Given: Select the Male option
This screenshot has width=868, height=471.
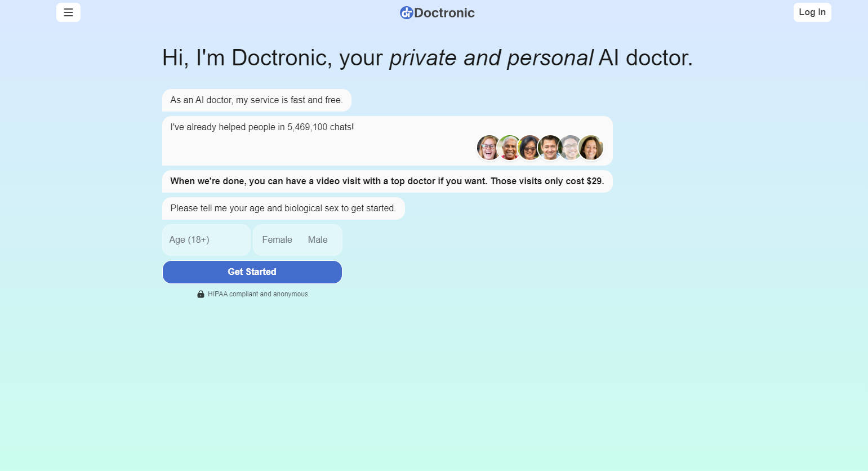Looking at the screenshot, I should coord(317,239).
